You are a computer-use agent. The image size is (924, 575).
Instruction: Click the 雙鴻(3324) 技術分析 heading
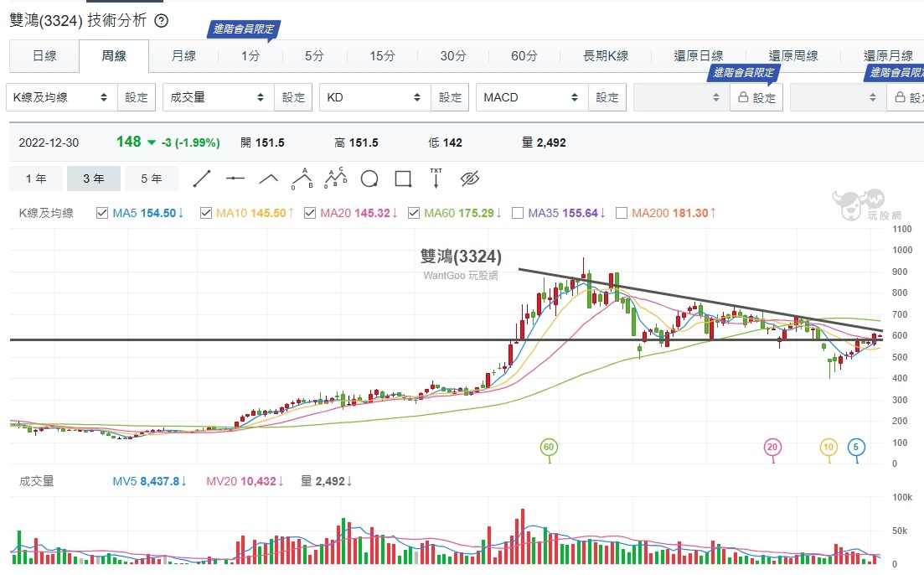coord(78,21)
